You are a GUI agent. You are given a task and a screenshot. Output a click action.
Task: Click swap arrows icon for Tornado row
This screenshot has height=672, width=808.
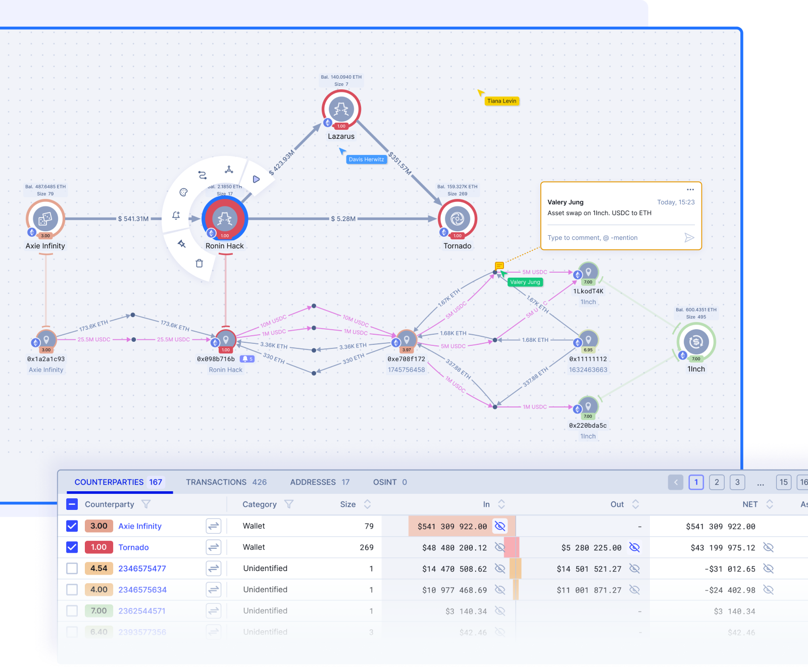[x=214, y=547]
